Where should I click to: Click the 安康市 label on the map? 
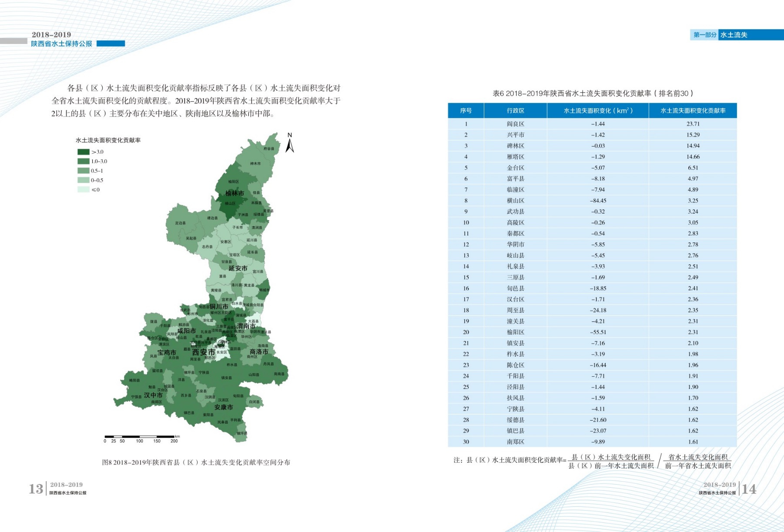coord(224,407)
